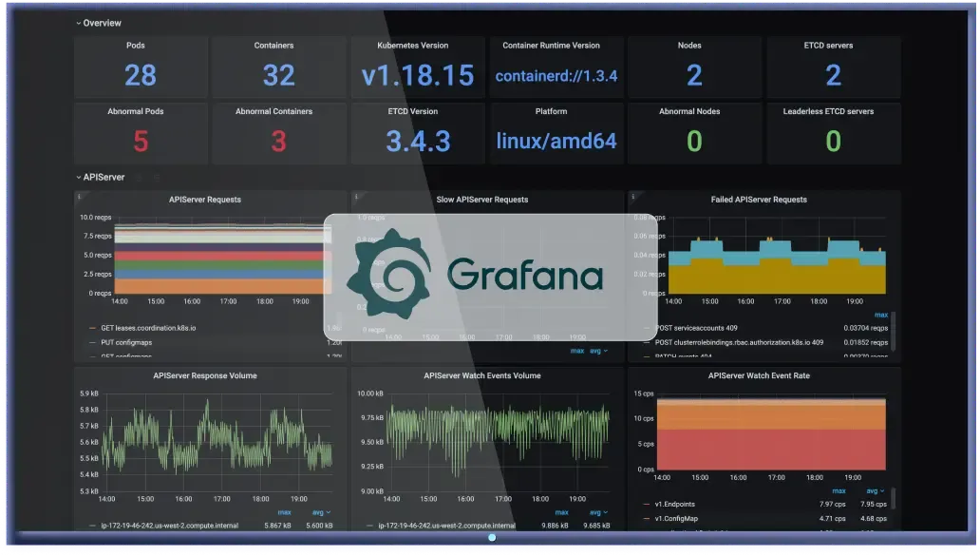Click Watch Event Rate legend scrollbar
This screenshot has height=556, width=980.
(893, 498)
